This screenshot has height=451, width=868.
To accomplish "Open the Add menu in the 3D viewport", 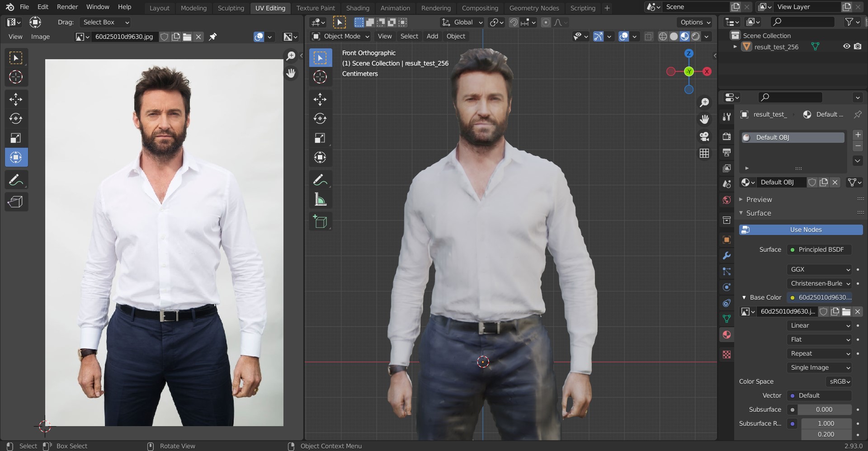I will point(432,36).
